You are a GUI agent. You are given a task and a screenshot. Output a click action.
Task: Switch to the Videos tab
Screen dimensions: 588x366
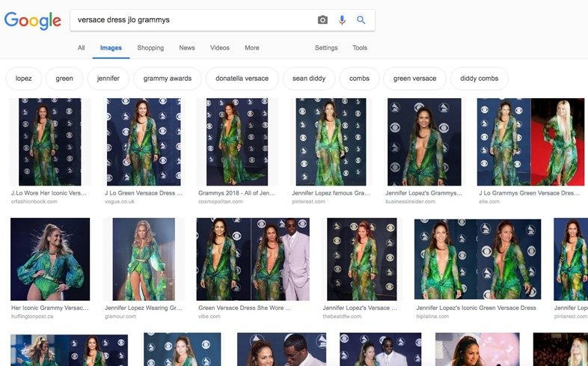(219, 48)
